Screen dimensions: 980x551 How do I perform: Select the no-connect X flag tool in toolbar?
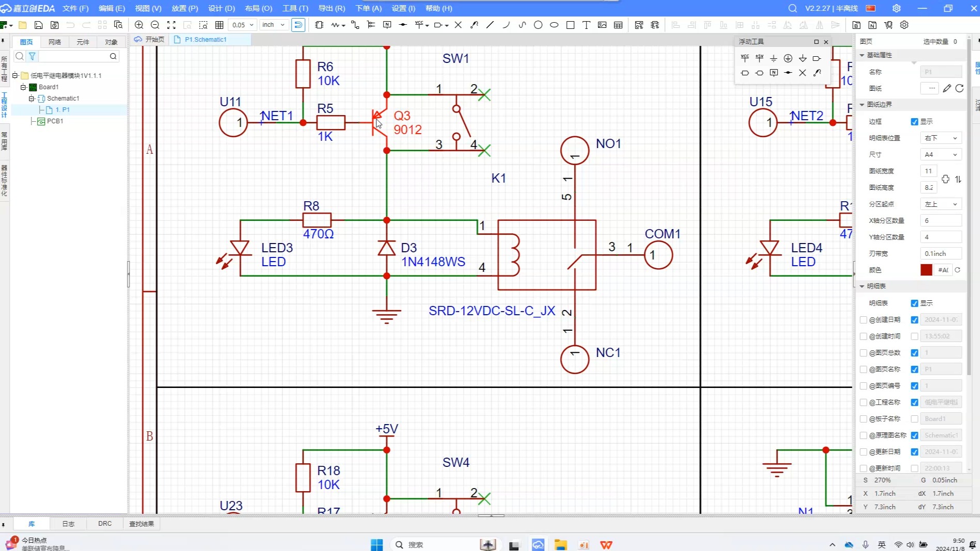458,25
